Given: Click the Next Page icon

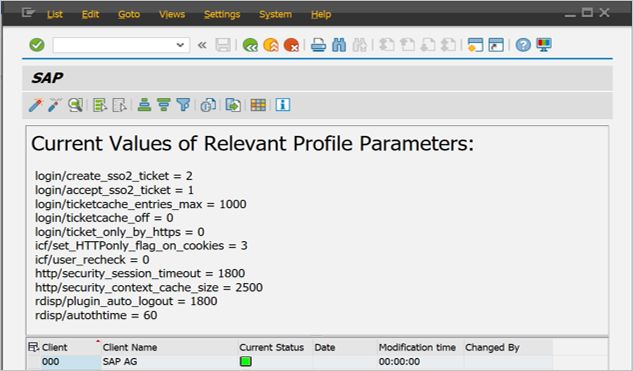Looking at the screenshot, I should coord(428,45).
